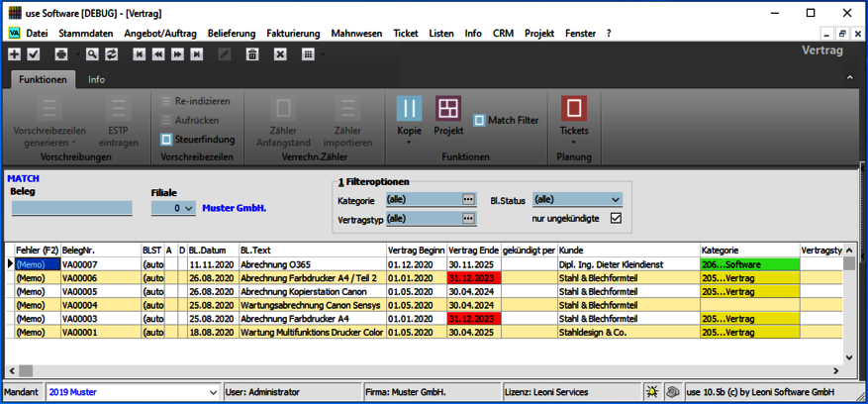Open the Filiale dropdown
The image size is (868, 404).
(189, 209)
